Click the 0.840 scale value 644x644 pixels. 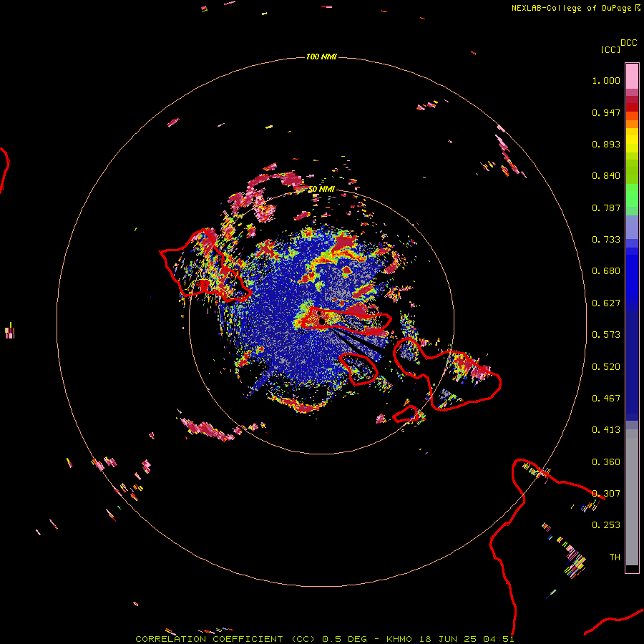click(x=606, y=176)
